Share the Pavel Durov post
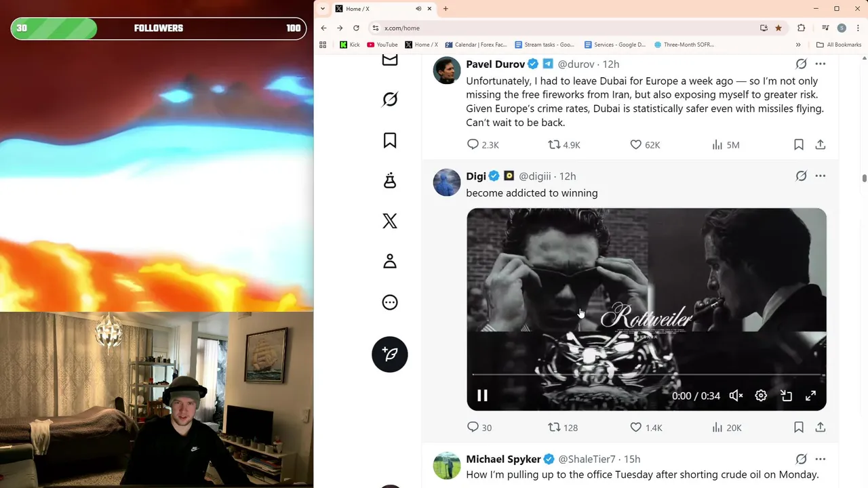The width and height of the screenshot is (868, 488). (x=821, y=144)
